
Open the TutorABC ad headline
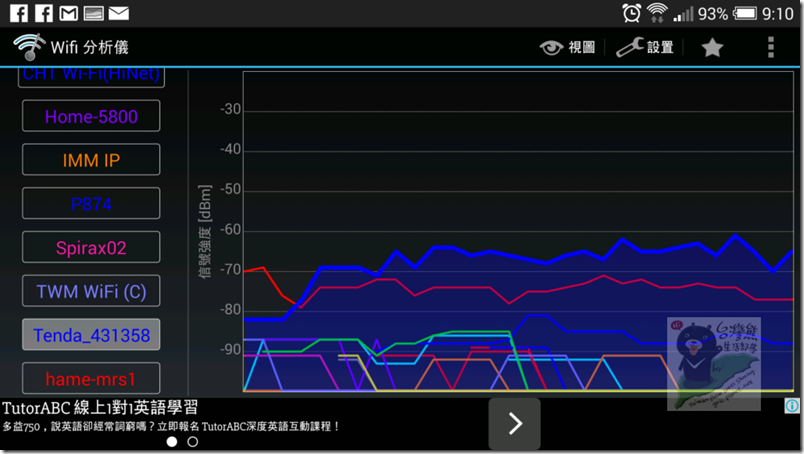click(100, 408)
